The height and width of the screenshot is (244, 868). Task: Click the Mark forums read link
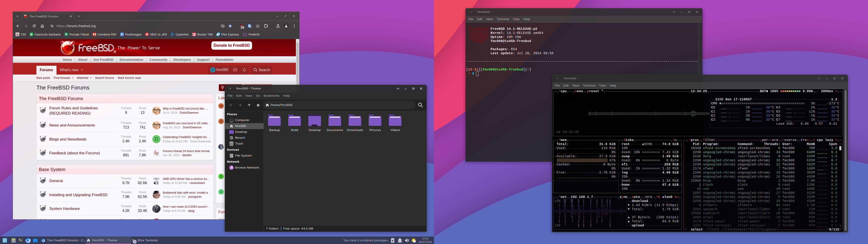(x=129, y=78)
